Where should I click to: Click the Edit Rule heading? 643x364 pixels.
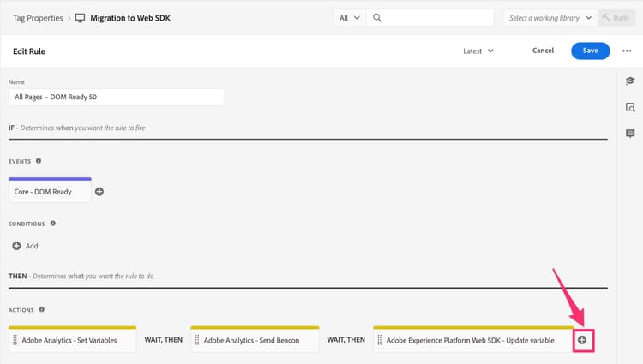pos(29,51)
